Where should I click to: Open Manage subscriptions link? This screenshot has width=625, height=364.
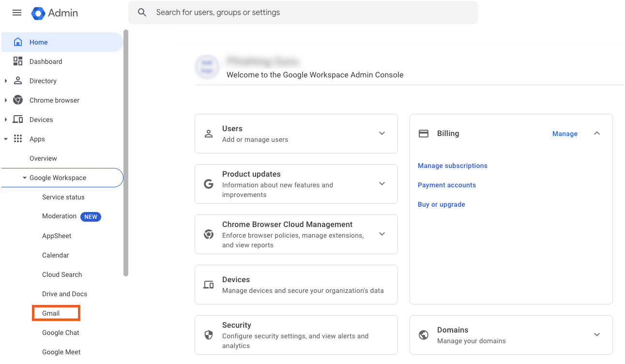(x=453, y=166)
